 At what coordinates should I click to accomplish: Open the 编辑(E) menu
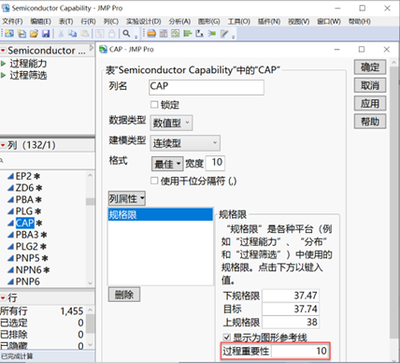pos(41,21)
